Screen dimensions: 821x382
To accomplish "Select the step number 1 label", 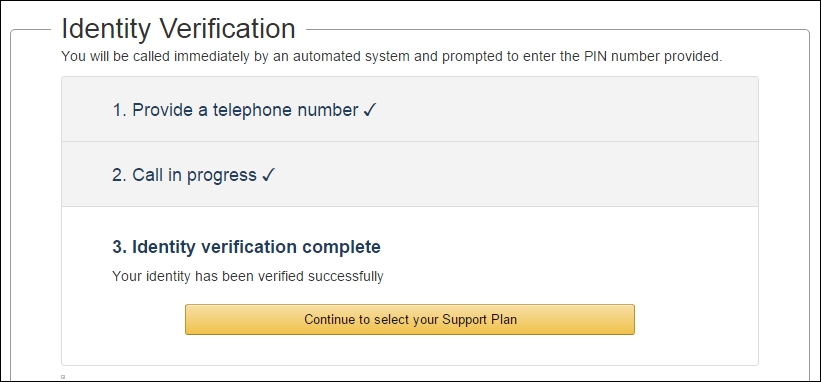I will (119, 110).
